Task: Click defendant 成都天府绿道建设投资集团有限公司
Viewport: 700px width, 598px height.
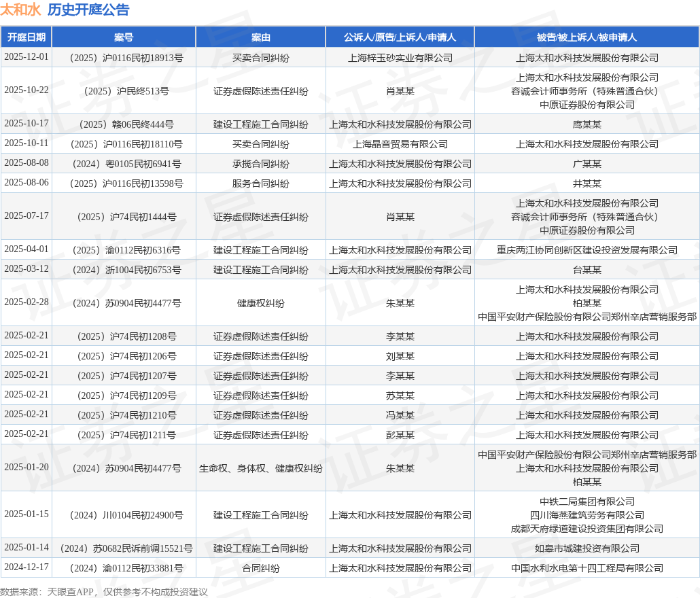Action: click(587, 529)
